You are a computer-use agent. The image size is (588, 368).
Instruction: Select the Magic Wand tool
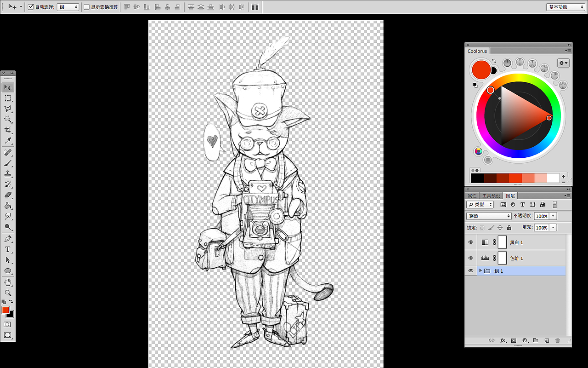[x=8, y=120]
